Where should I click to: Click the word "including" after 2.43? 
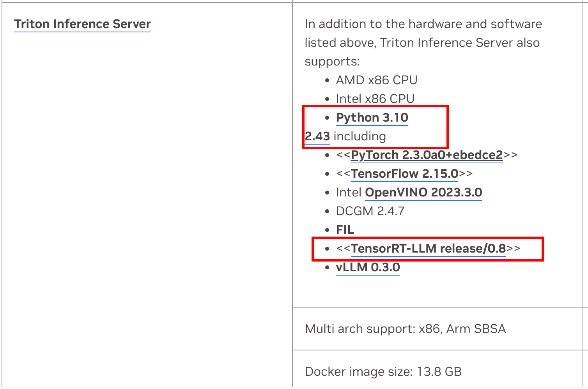coord(360,136)
